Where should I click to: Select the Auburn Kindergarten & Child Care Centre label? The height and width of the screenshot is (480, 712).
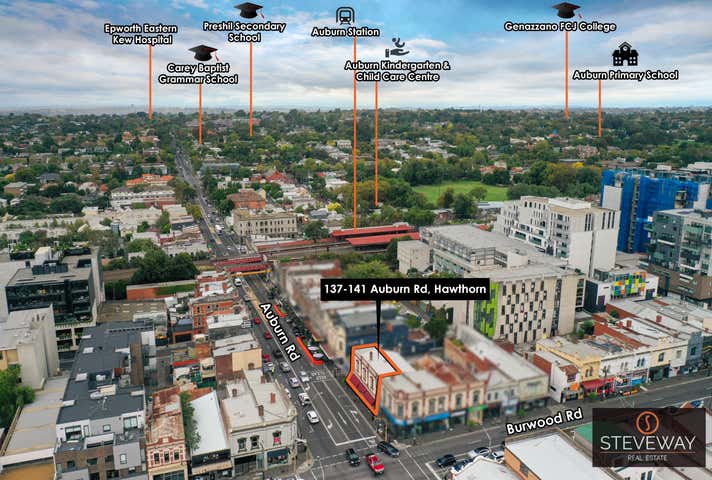click(x=397, y=71)
